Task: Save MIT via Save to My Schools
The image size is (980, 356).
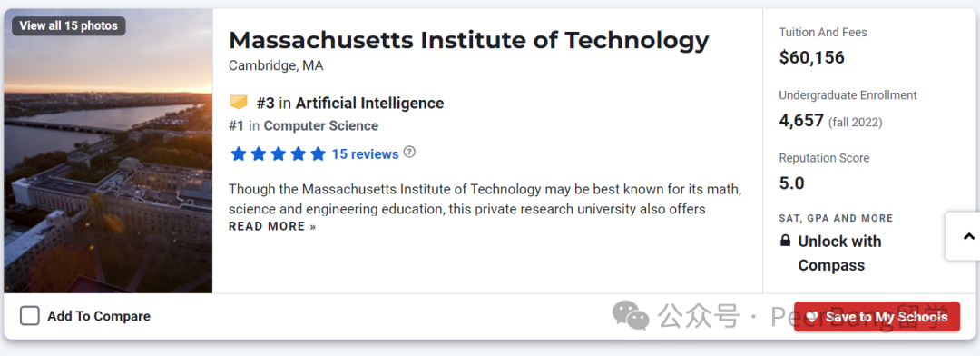Action: pos(877,317)
